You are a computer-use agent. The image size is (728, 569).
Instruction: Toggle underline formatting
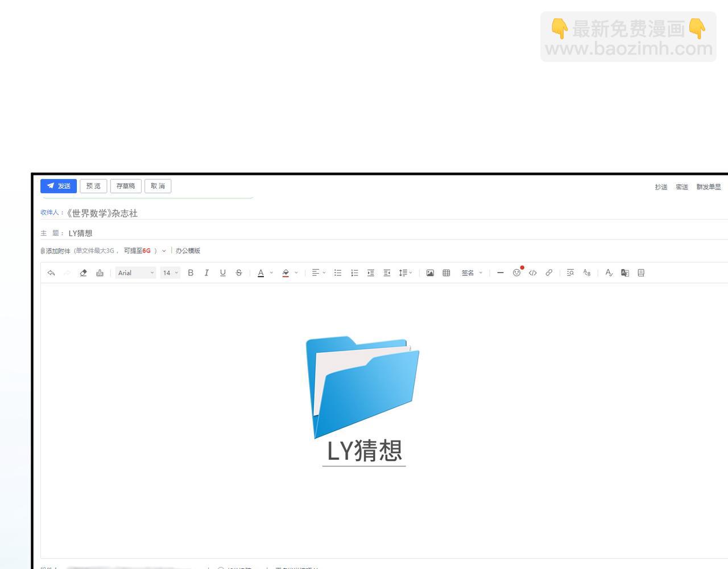point(223,273)
